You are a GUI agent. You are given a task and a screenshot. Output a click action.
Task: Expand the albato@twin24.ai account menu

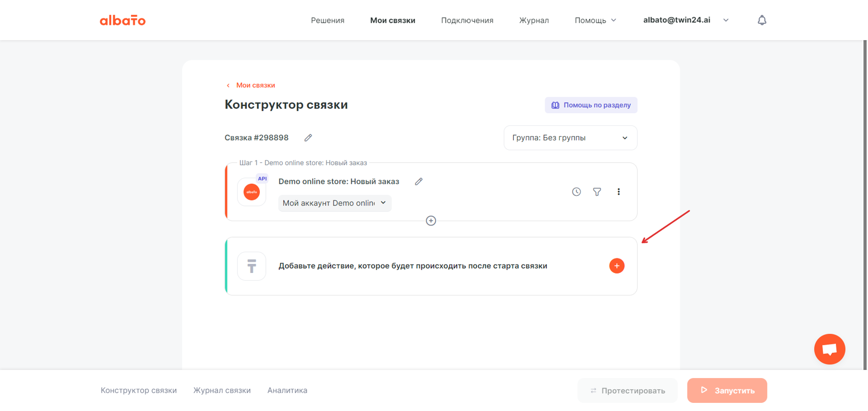[686, 20]
